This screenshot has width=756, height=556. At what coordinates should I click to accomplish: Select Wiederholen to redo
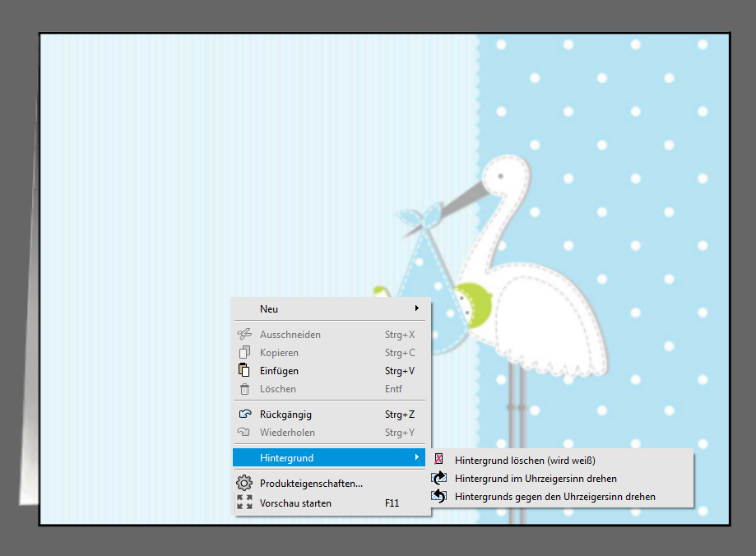pyautogui.click(x=329, y=433)
